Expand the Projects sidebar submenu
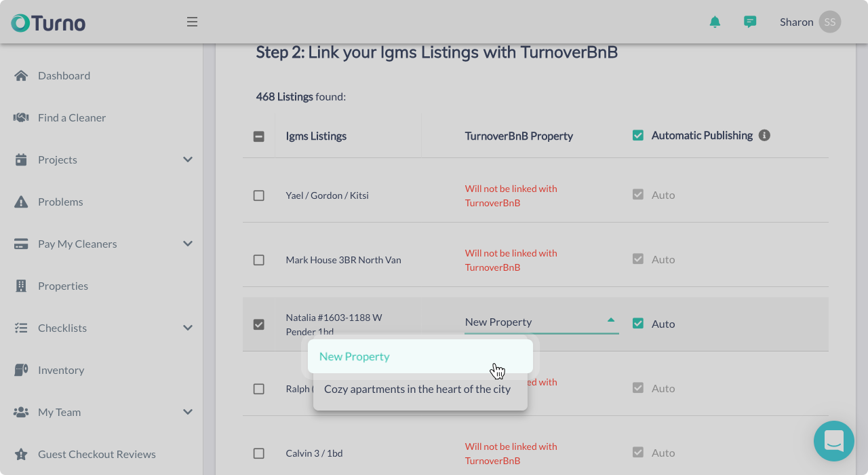 click(x=188, y=159)
